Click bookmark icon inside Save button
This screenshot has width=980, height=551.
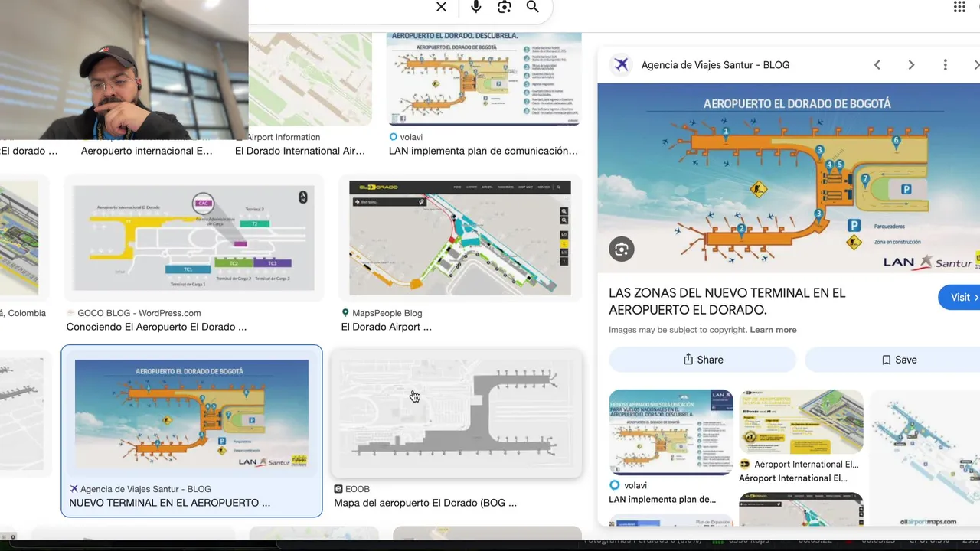(886, 360)
